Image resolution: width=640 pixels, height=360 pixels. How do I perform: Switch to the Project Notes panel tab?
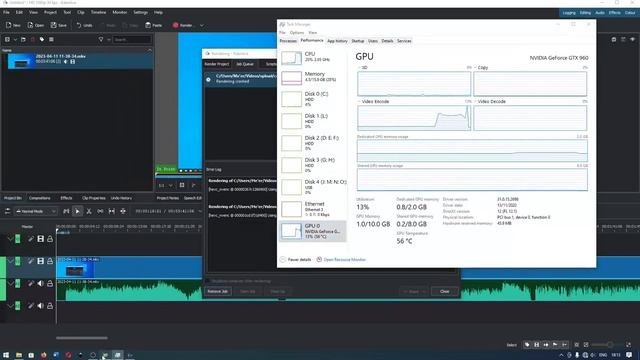tap(168, 198)
